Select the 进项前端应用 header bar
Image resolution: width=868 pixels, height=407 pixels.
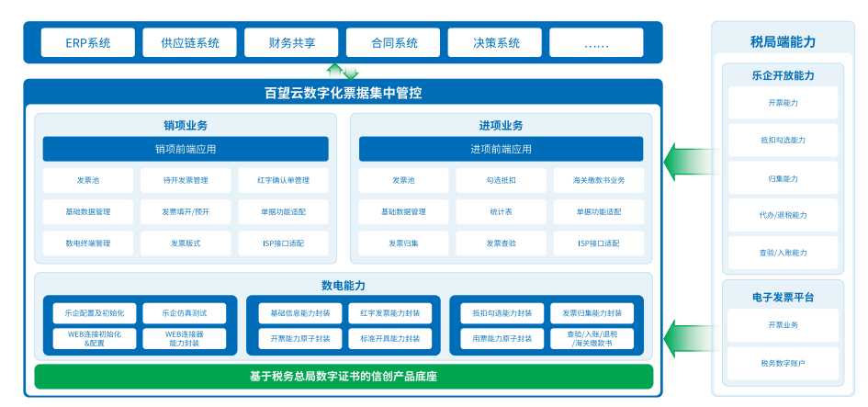(501, 149)
